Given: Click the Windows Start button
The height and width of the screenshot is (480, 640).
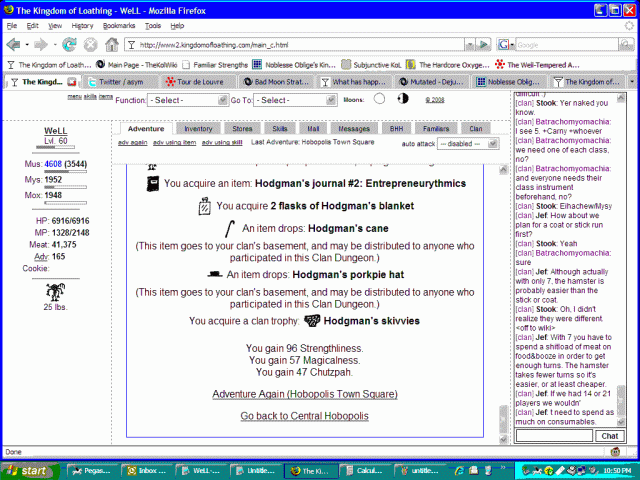Looking at the screenshot, I should pyautogui.click(x=28, y=470).
